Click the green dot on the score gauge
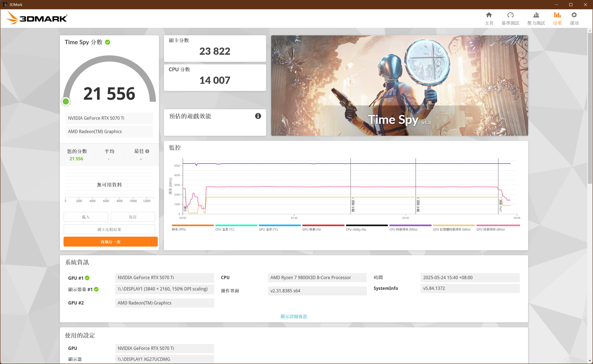The image size is (593, 364). (x=66, y=102)
